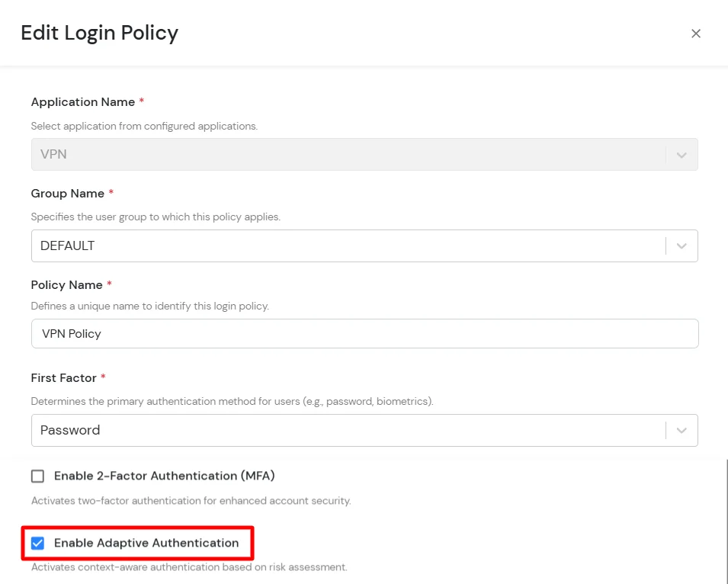The height and width of the screenshot is (584, 728).
Task: Expand the disabled VPN application selector
Action: coord(364,154)
